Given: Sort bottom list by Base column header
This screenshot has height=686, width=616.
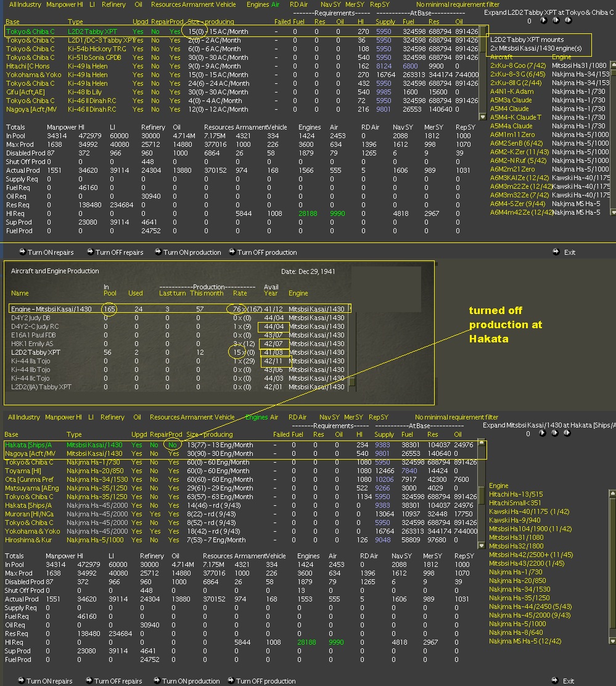Looking at the screenshot, I should coord(11,434).
